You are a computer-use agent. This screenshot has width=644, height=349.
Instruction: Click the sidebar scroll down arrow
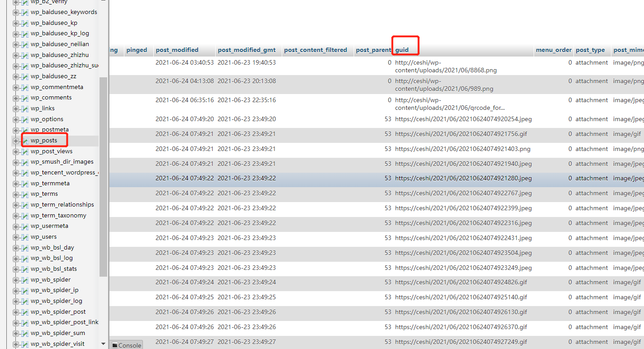pyautogui.click(x=103, y=344)
